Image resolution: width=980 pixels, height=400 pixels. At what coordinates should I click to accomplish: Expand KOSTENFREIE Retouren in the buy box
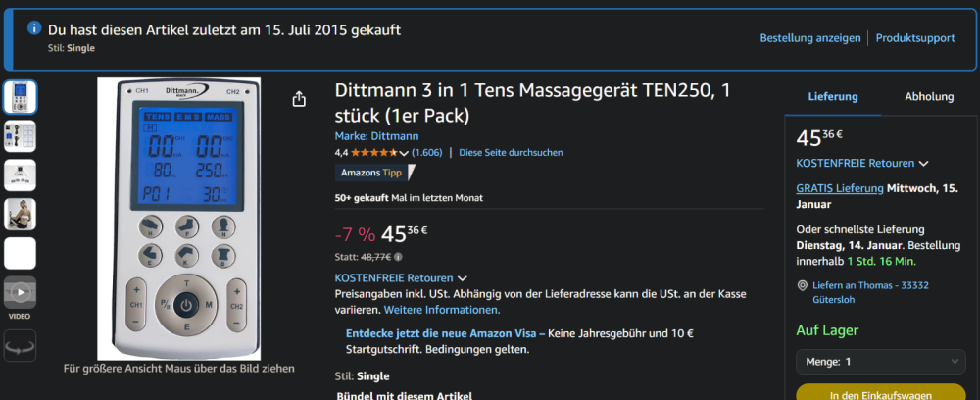click(862, 163)
